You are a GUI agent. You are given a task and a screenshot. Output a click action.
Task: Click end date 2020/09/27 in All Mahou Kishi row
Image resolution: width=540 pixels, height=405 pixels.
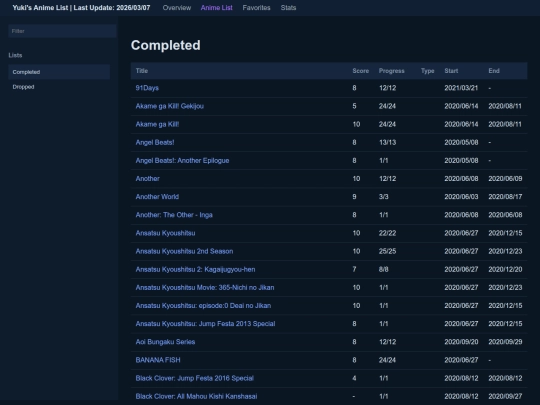click(505, 396)
